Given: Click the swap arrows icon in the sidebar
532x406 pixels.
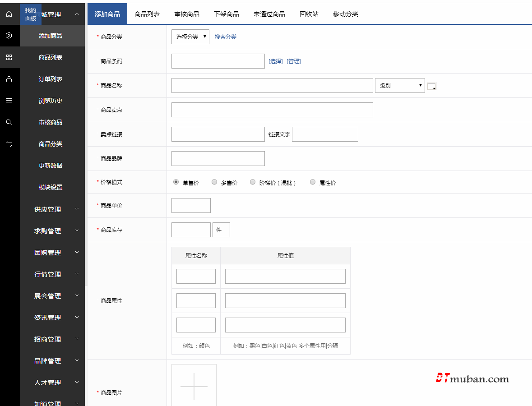Looking at the screenshot, I should [x=9, y=144].
